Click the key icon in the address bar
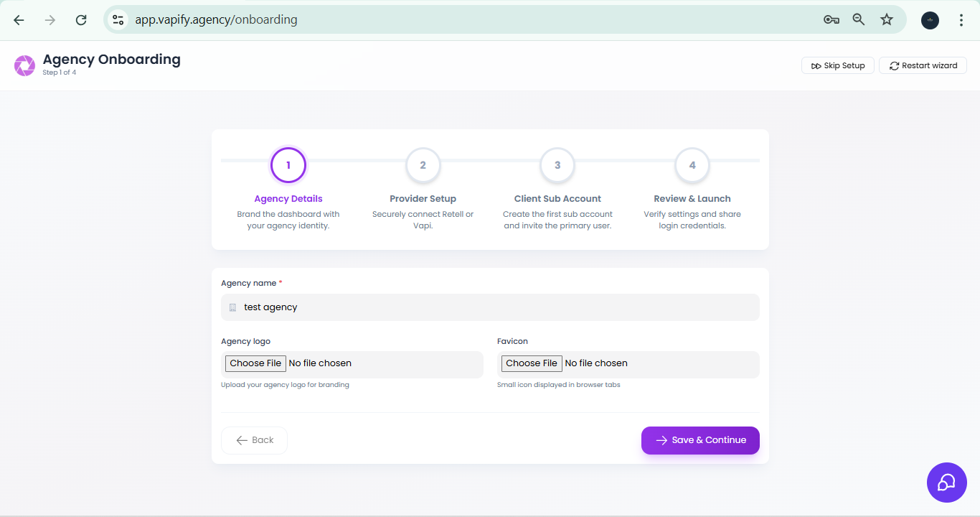Image resolution: width=980 pixels, height=517 pixels. coord(831,19)
